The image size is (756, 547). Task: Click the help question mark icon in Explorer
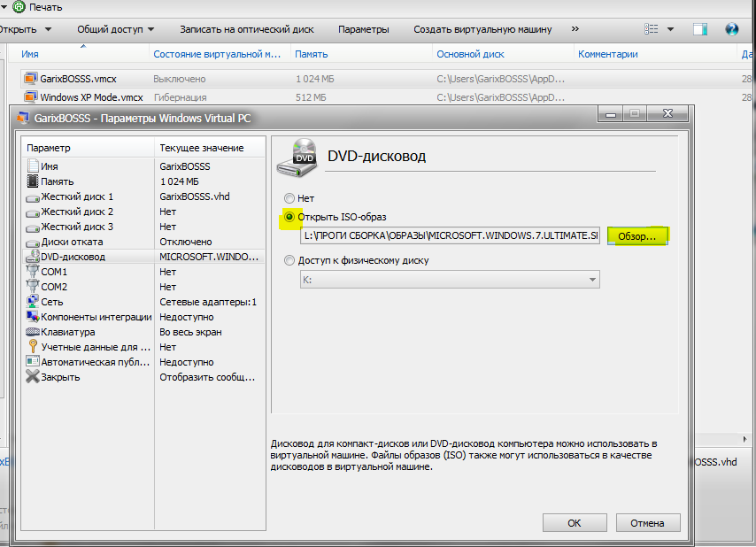[732, 29]
